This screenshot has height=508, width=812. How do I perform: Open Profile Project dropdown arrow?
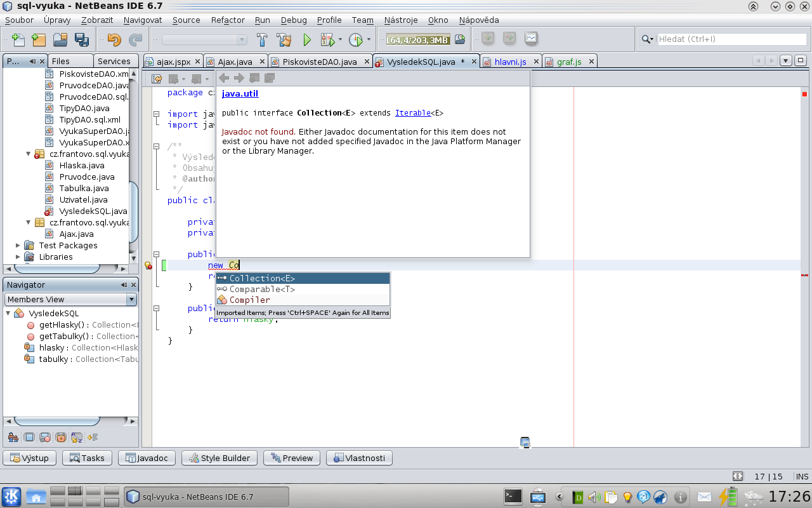[369, 39]
